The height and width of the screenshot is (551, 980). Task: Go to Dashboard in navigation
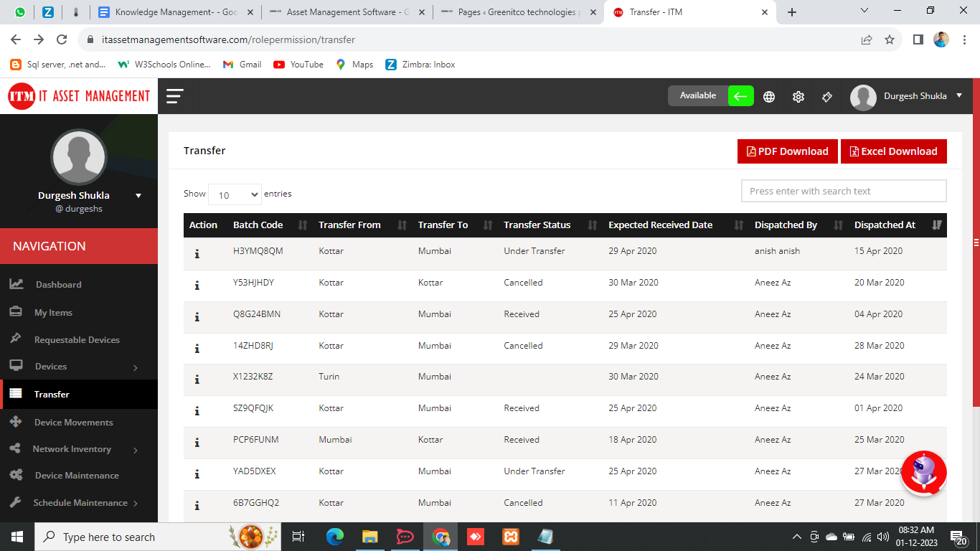pos(58,285)
